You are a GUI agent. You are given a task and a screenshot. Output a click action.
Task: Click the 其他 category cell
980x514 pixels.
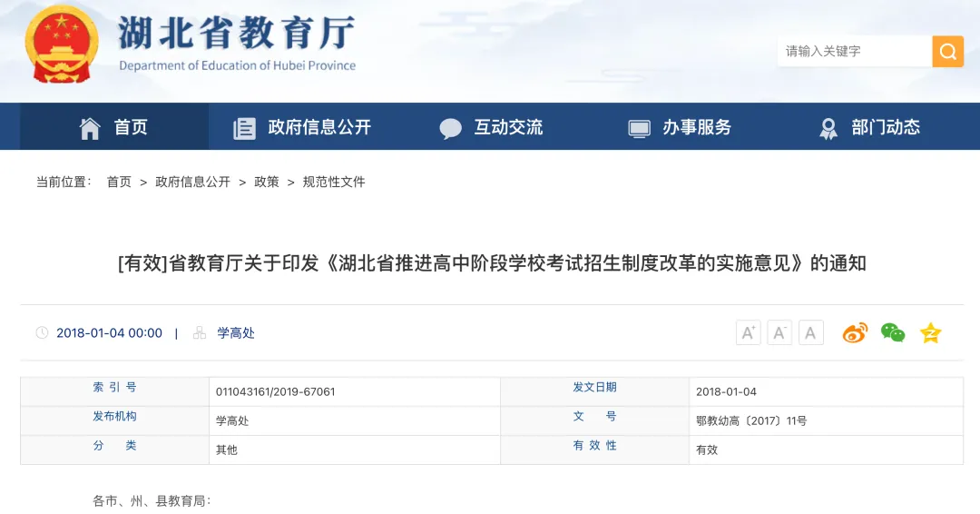[x=227, y=450]
